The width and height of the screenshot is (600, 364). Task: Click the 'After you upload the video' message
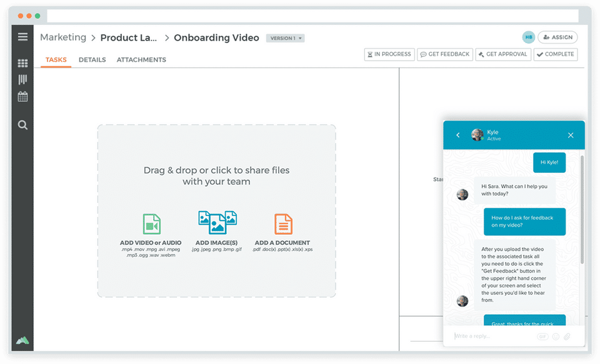tap(514, 275)
